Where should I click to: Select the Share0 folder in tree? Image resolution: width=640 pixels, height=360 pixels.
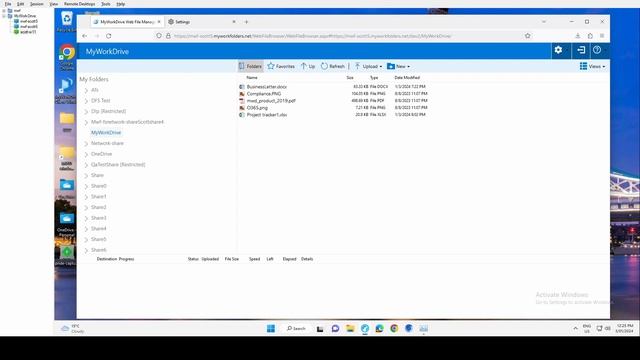pyautogui.click(x=98, y=186)
